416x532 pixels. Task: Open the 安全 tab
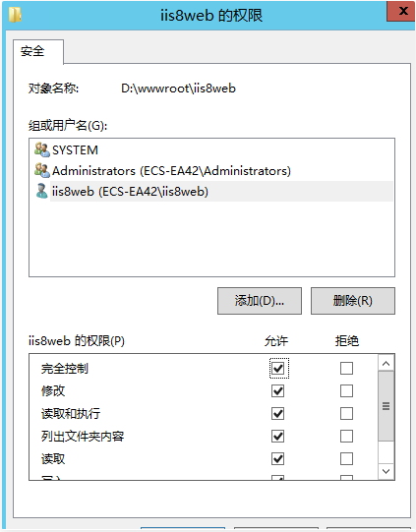pyautogui.click(x=32, y=51)
